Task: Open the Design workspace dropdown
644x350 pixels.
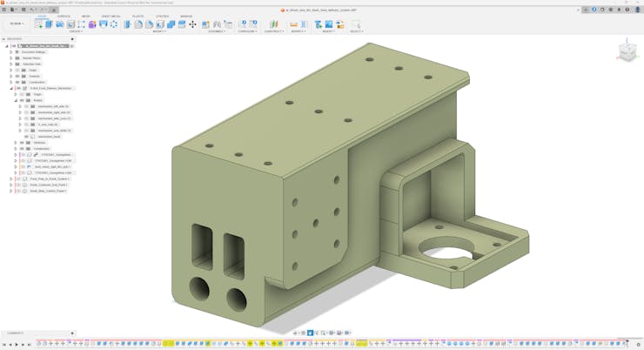Action: tap(17, 24)
